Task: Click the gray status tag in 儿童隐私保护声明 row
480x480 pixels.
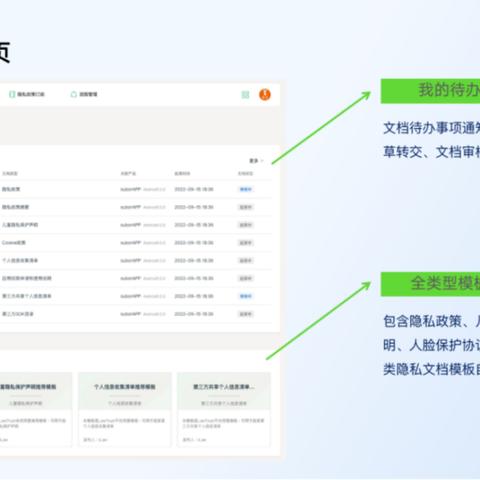Action: (x=246, y=225)
